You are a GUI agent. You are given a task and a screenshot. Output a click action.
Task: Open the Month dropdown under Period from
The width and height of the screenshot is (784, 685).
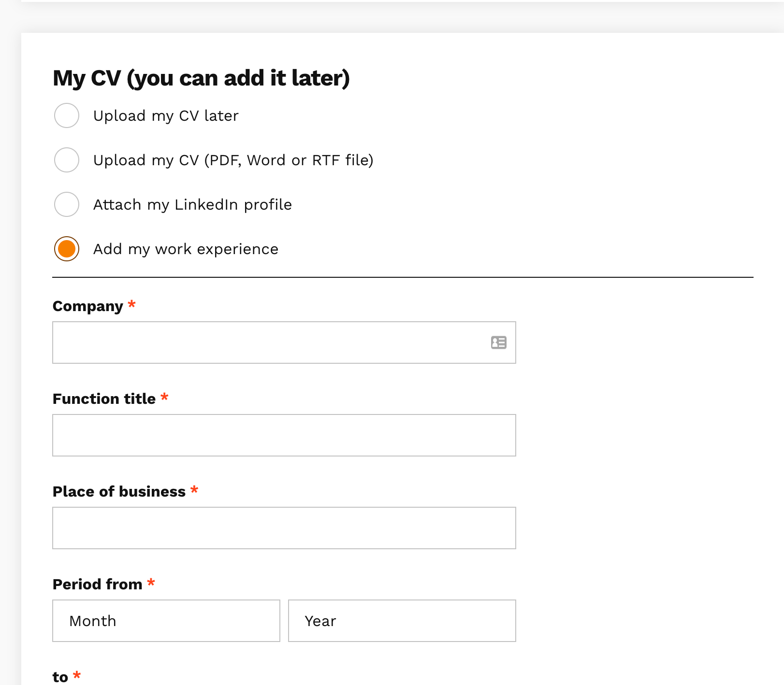(x=166, y=621)
